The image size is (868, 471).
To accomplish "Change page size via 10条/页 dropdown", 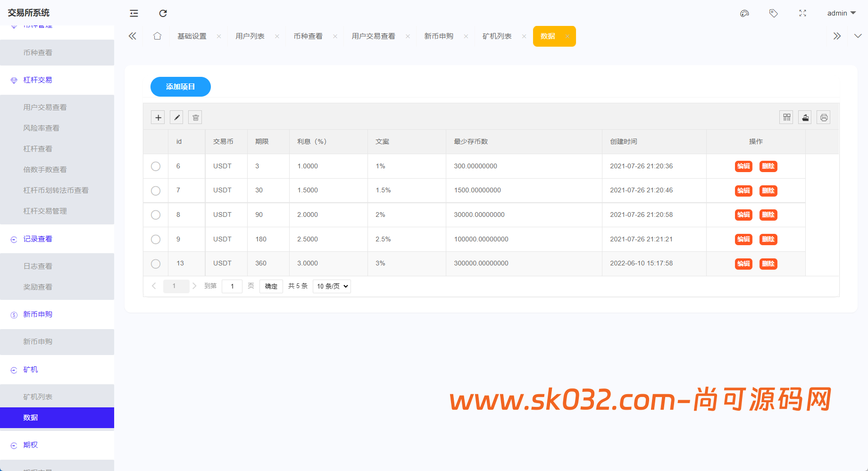I will coord(332,286).
